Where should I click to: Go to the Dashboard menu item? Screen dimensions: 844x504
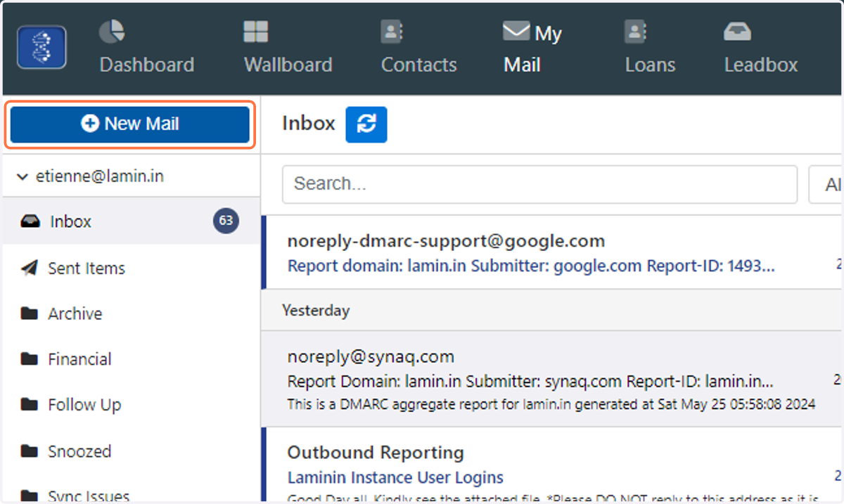tap(147, 65)
